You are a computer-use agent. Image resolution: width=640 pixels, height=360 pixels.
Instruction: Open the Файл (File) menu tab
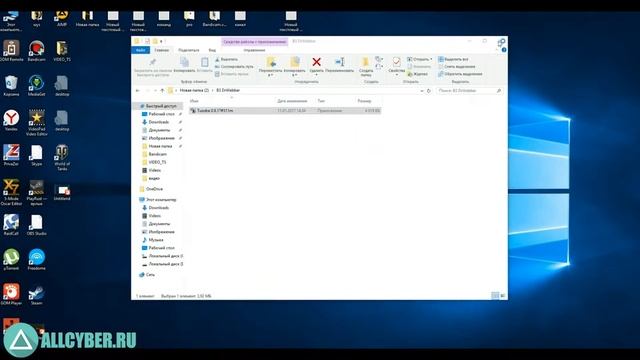(x=141, y=50)
